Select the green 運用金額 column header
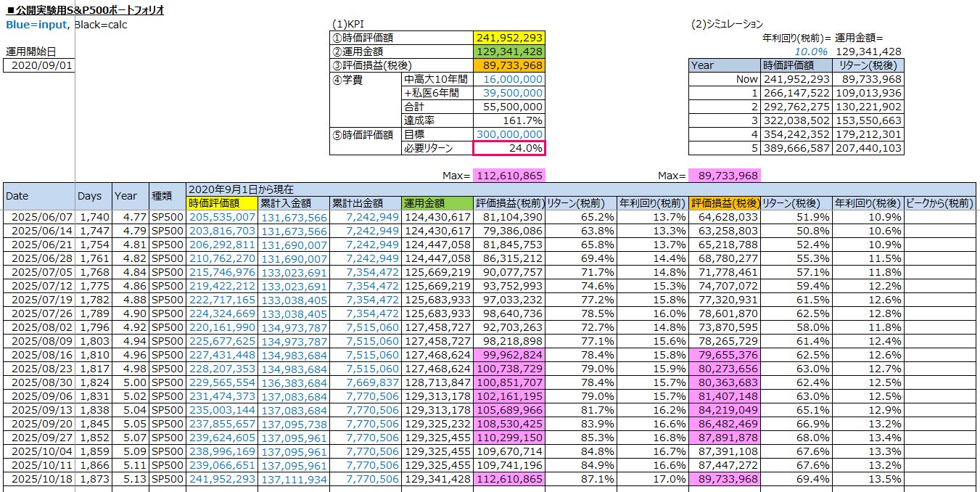Screen dimensions: 980x492 coord(437,203)
